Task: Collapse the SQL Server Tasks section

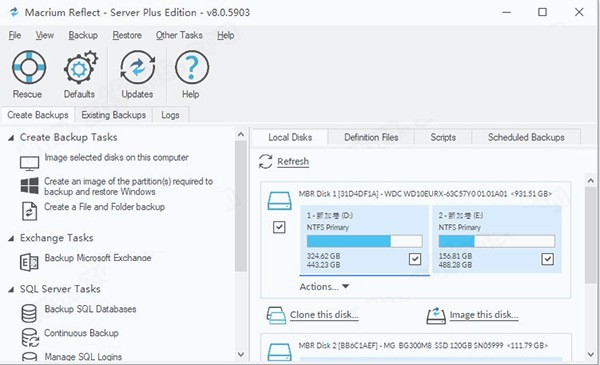Action: (x=11, y=290)
